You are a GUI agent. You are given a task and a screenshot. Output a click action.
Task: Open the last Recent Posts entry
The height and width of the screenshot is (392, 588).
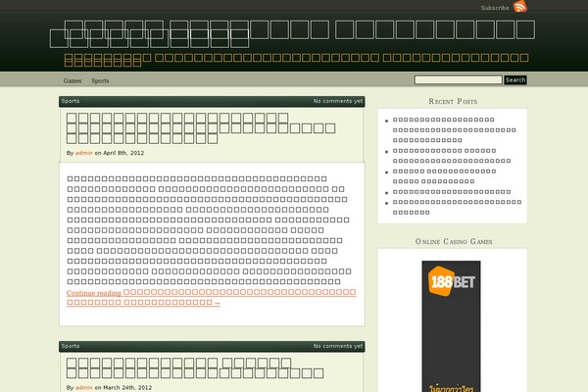pos(457,207)
